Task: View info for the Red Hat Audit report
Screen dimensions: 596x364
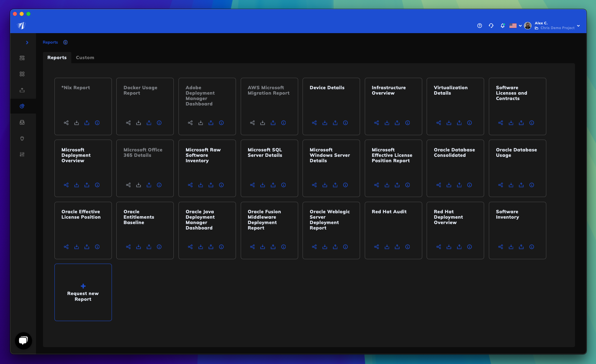Action: (408, 247)
